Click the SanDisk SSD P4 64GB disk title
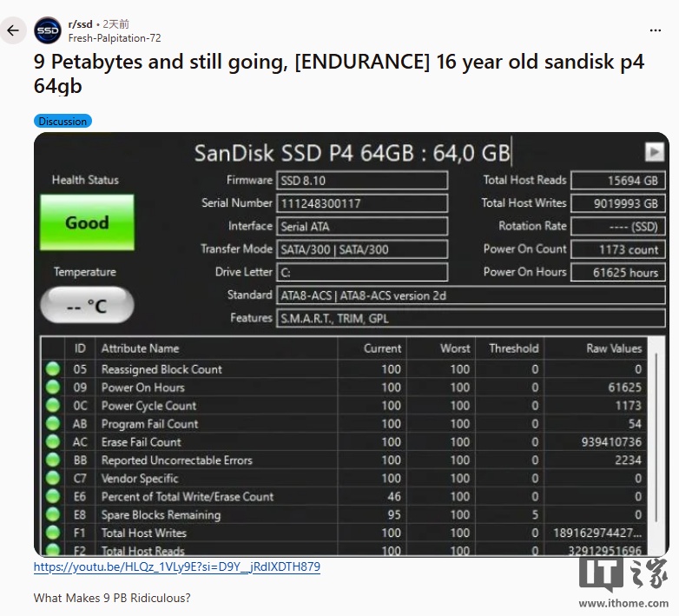This screenshot has height=616, width=679. click(x=352, y=153)
